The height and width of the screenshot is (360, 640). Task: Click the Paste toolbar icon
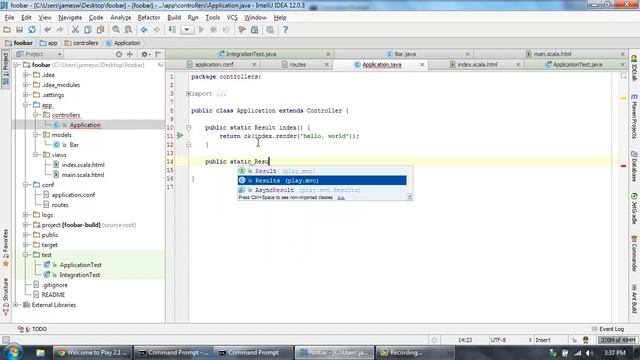point(100,30)
